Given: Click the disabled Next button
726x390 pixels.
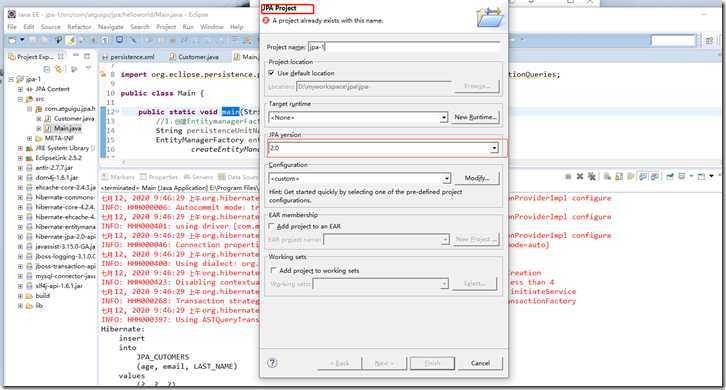Looking at the screenshot, I should pos(384,363).
